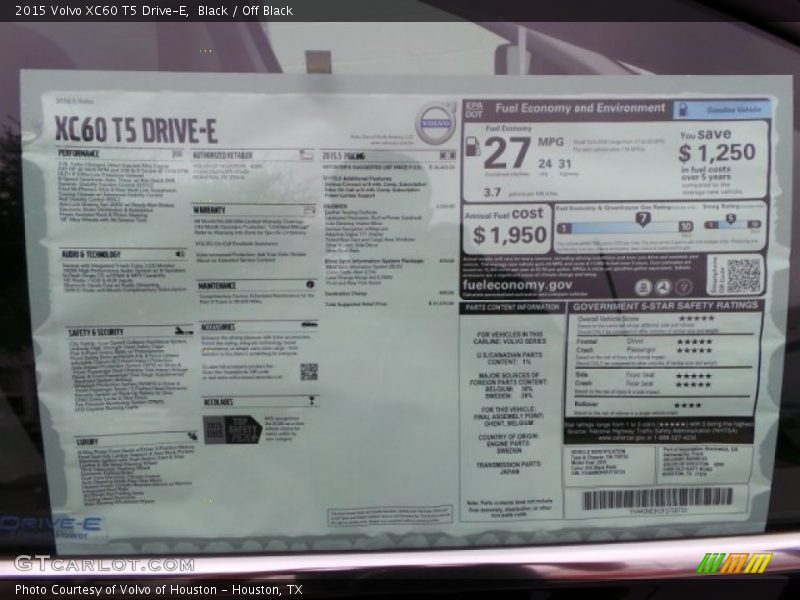Viewport: 800px width, 600px height.
Task: Click the DRIVE-E Power sticker
Action: point(51,527)
